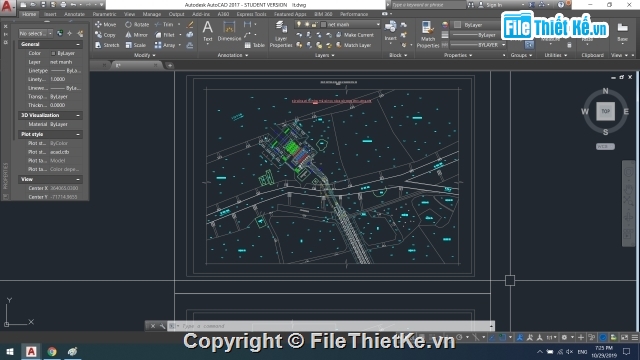This screenshot has height=360, width=640.
Task: Click the large Text tool icon
Action: (208, 31)
